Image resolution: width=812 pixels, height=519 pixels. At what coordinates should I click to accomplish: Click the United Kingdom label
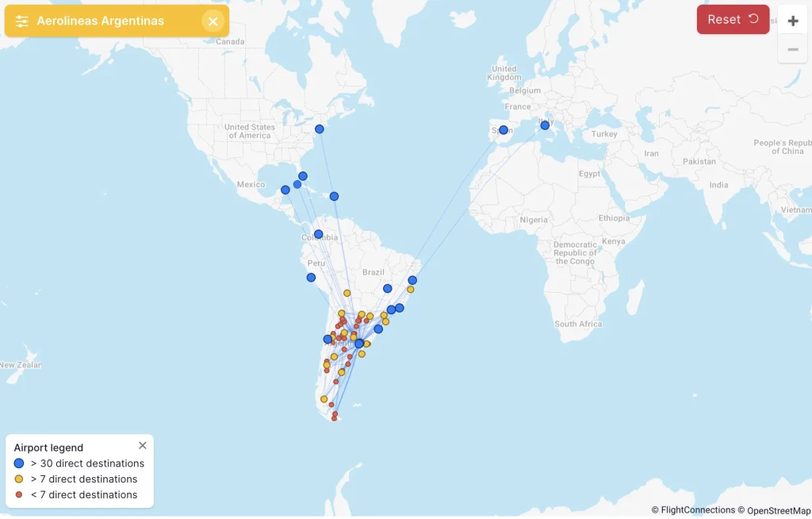tap(504, 73)
